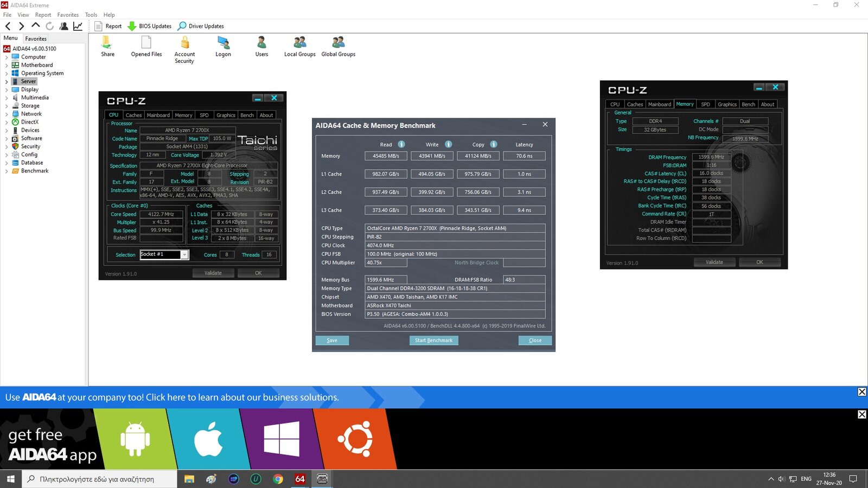The image size is (868, 488).
Task: Click the Windows logo in the ad
Action: [281, 439]
